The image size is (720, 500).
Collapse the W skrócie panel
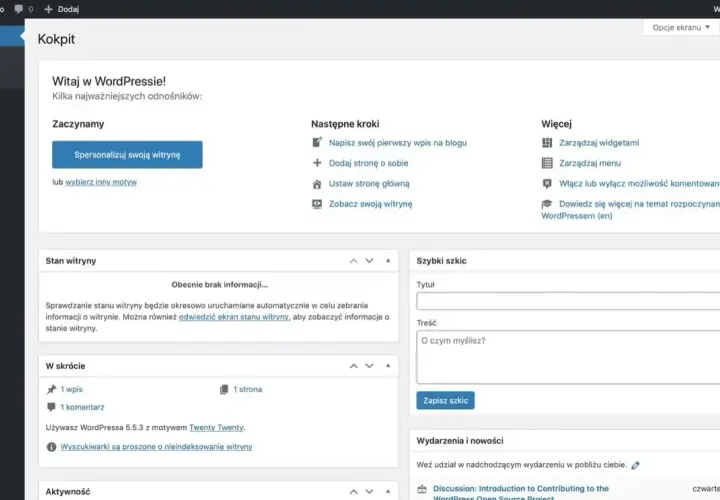tap(388, 366)
